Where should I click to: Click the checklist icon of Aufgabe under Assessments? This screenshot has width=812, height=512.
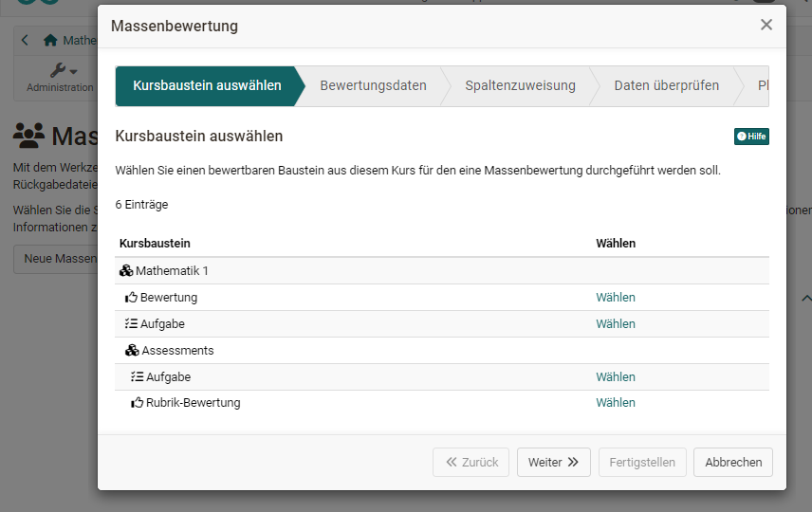click(138, 376)
